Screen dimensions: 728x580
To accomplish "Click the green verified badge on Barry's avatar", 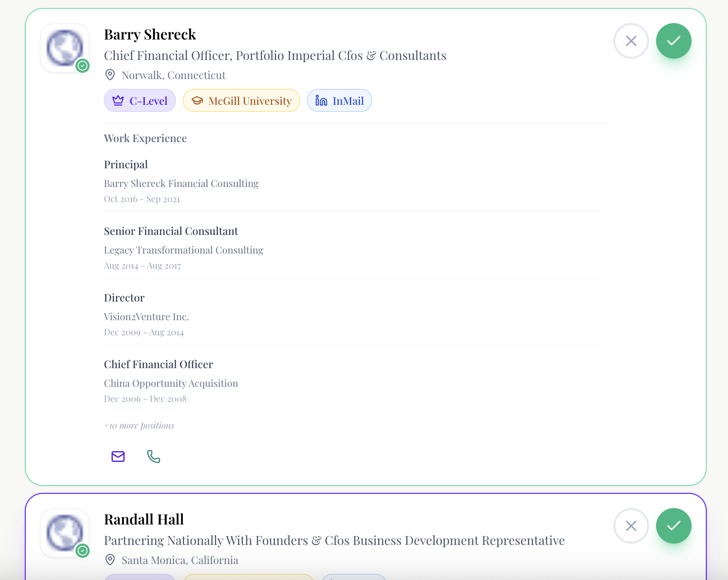I will click(83, 66).
